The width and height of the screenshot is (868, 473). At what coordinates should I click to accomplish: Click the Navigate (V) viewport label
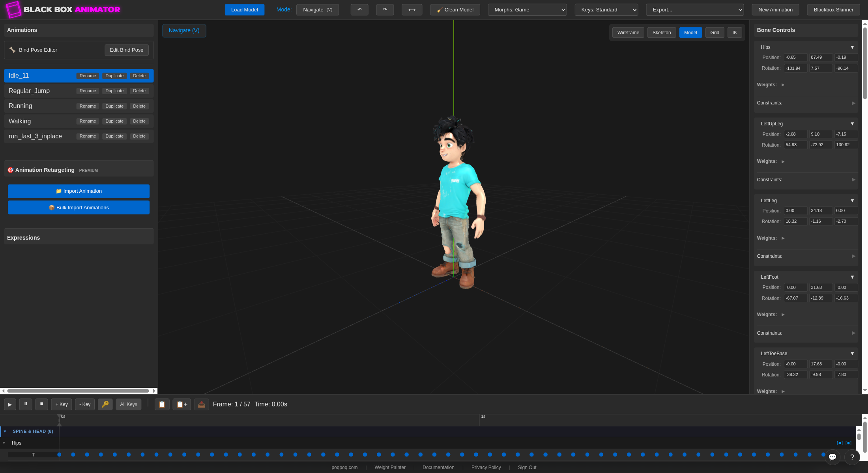click(x=184, y=30)
